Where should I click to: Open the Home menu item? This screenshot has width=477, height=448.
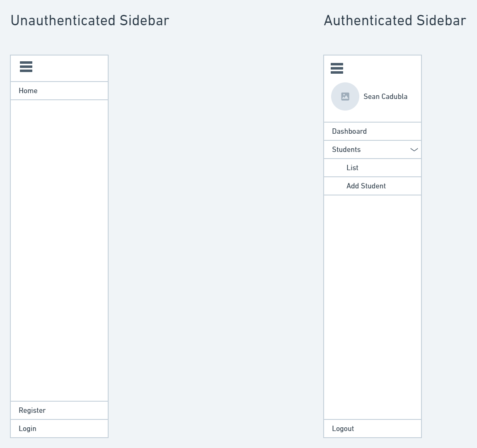tap(28, 91)
